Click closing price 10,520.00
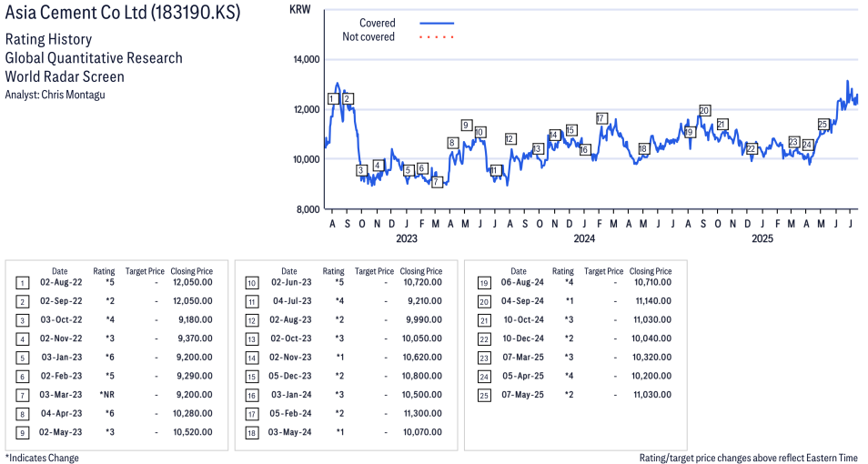This screenshot has height=464, width=868. (x=193, y=432)
